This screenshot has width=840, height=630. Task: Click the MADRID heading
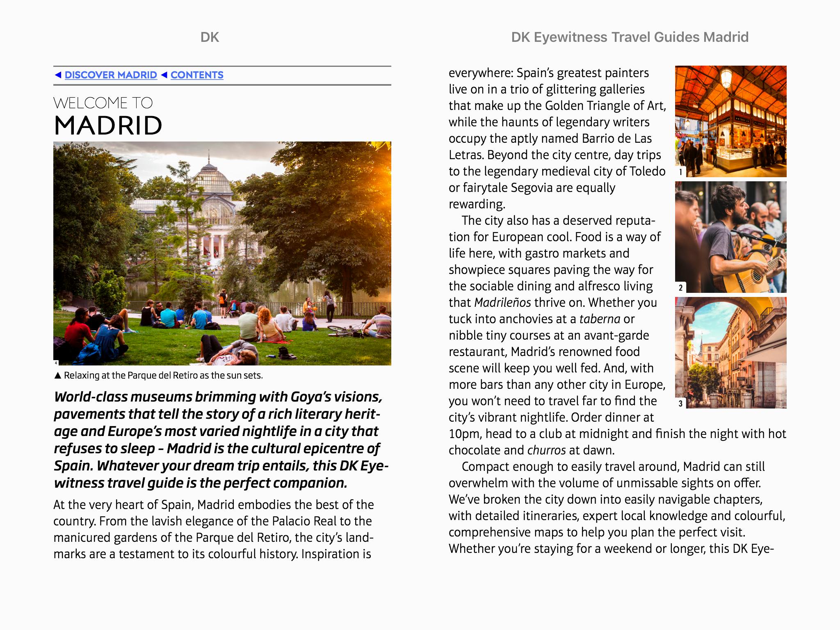click(x=108, y=126)
